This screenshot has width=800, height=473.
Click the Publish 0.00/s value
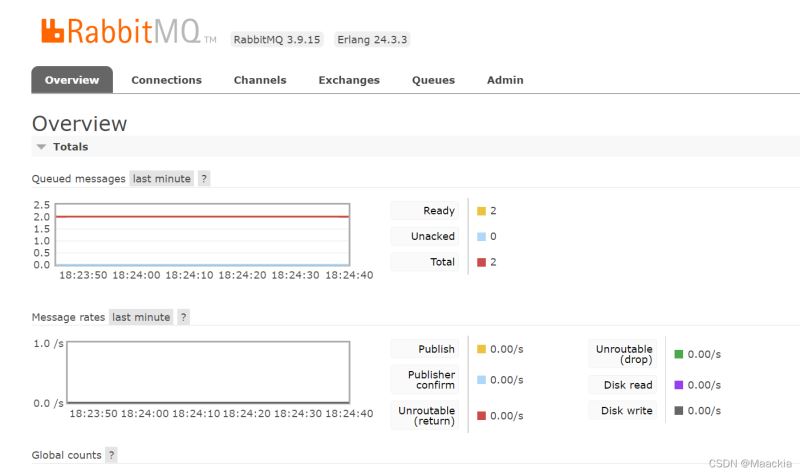(x=507, y=349)
